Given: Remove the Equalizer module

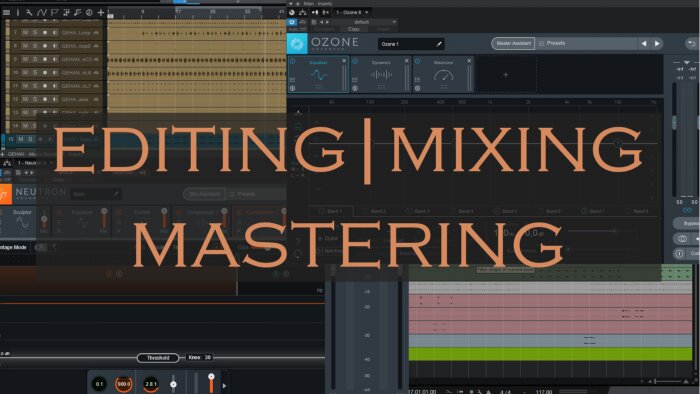Looking at the screenshot, I should [x=344, y=61].
